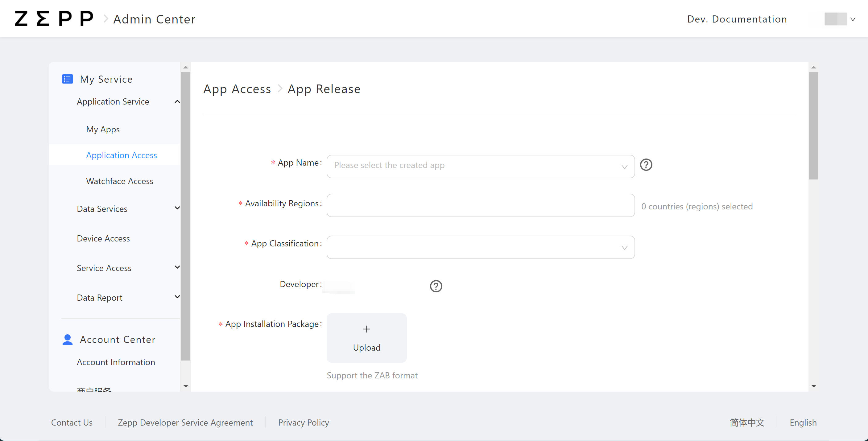Select Watchface Access menu item
Viewport: 868px width, 441px height.
point(120,181)
